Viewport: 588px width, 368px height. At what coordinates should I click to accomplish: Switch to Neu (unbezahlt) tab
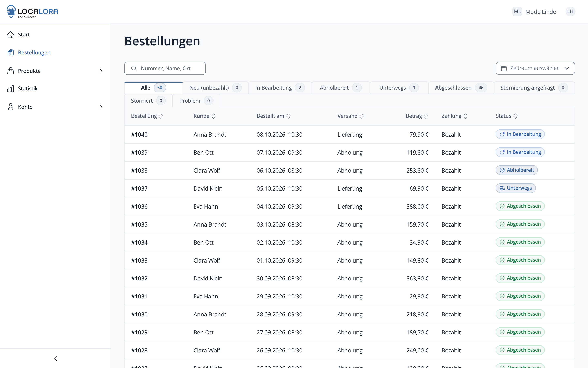[x=215, y=88]
